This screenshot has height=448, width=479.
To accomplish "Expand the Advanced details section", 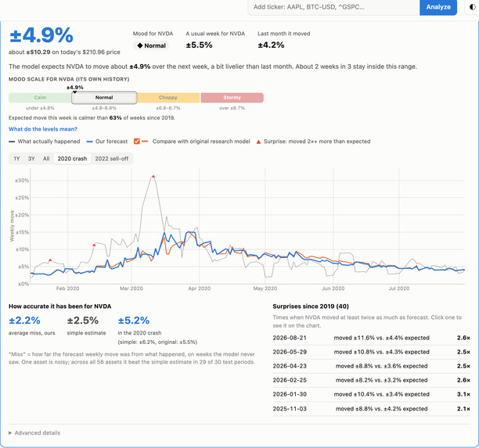I will pos(34,432).
